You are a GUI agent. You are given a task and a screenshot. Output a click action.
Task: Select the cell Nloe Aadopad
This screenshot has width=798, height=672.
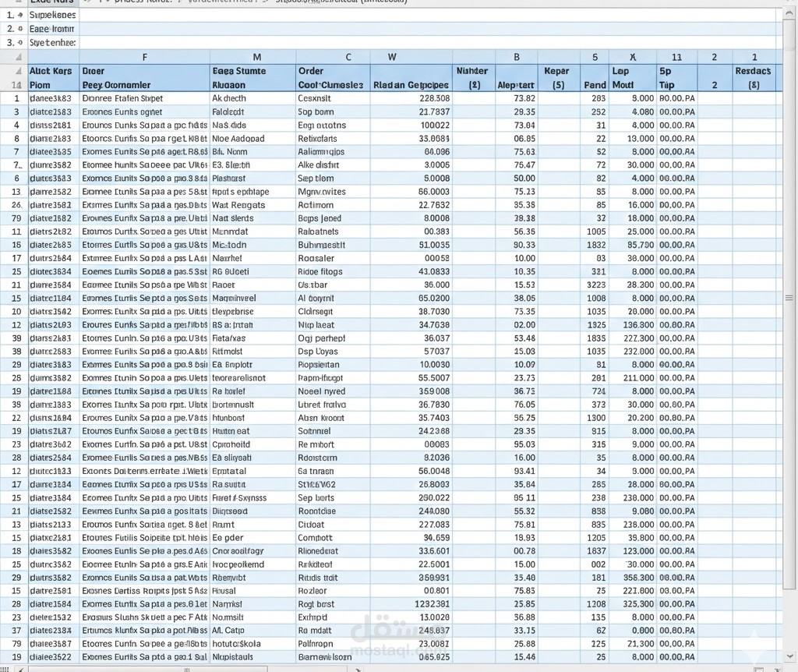pos(252,139)
